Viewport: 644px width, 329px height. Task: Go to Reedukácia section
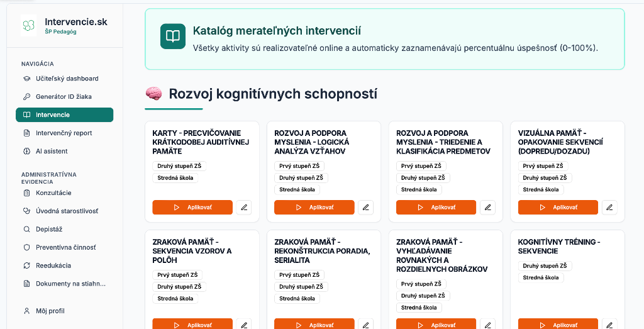(65, 265)
